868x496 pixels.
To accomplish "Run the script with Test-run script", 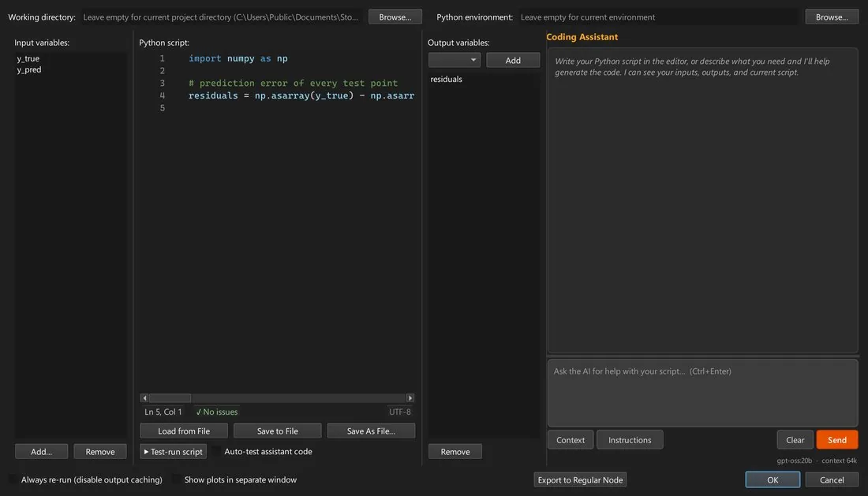I will 174,452.
